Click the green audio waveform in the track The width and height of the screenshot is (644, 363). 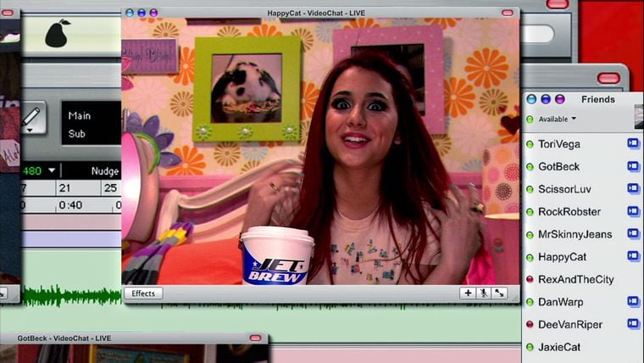pos(72,296)
